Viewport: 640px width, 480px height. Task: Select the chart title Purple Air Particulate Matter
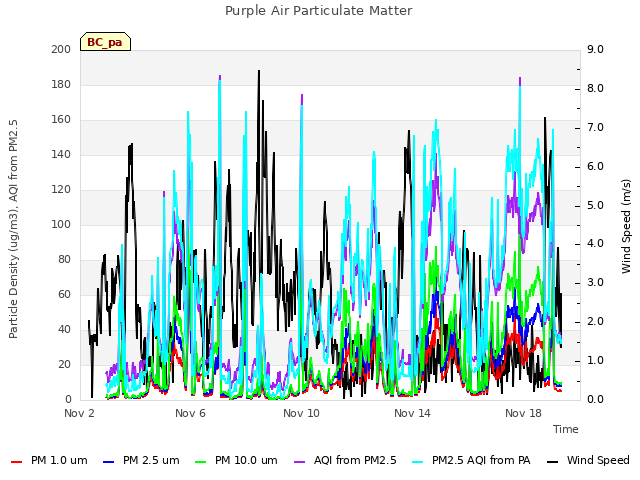[x=319, y=11]
